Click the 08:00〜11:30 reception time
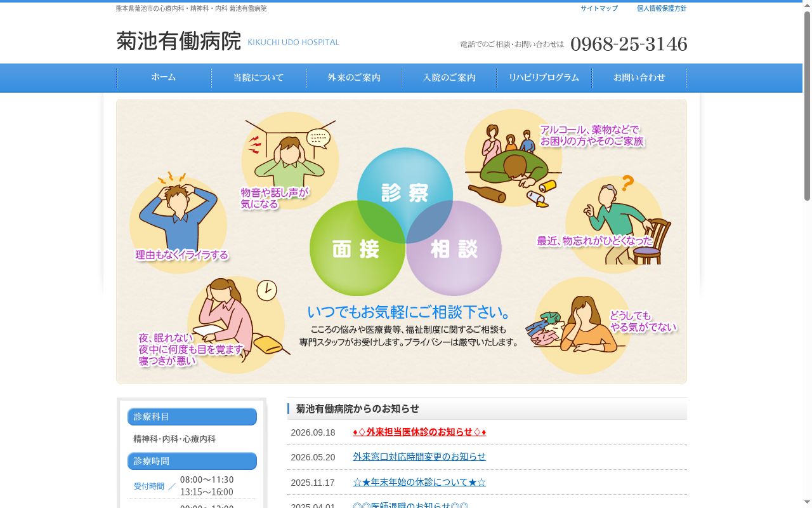Image resolution: width=812 pixels, height=508 pixels. coord(207,479)
